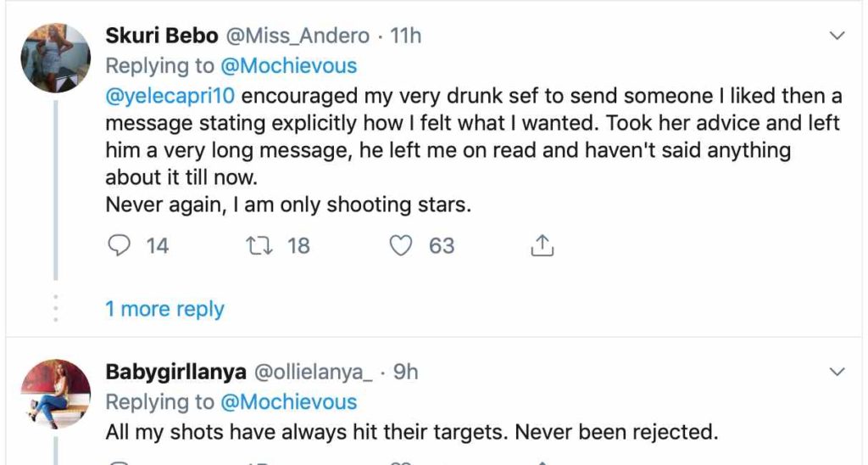The height and width of the screenshot is (465, 868).
Task: Retweet Skuri Bebo's tweet
Action: point(254,246)
